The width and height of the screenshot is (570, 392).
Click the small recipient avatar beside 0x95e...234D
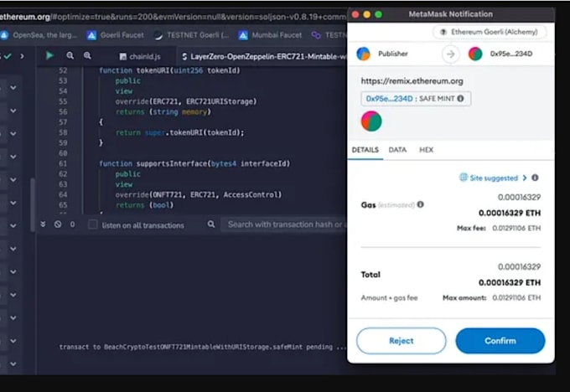[x=475, y=54]
